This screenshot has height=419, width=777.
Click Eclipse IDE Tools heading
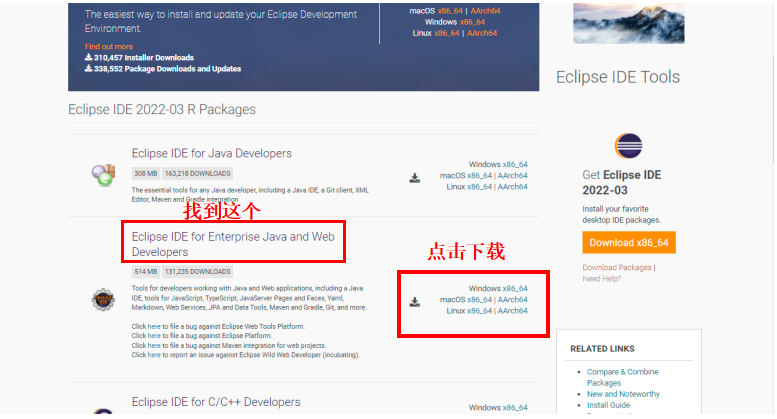click(x=618, y=77)
